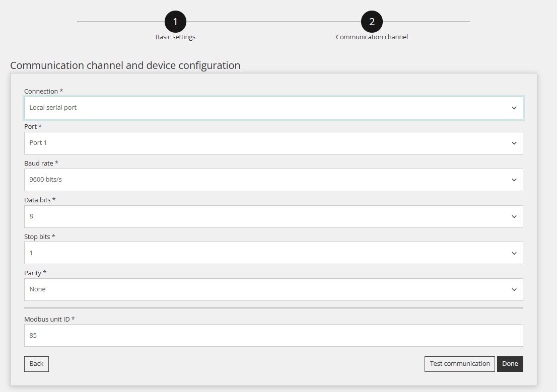The width and height of the screenshot is (557, 392).
Task: Click the step 2 circle icon
Action: point(372,22)
